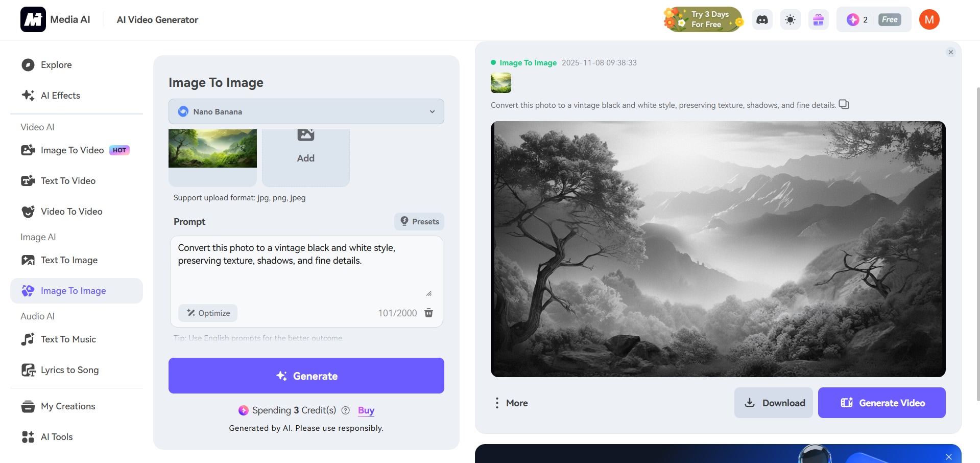980x463 pixels.
Task: Click the page vertical scrollbar
Action: pos(978,244)
